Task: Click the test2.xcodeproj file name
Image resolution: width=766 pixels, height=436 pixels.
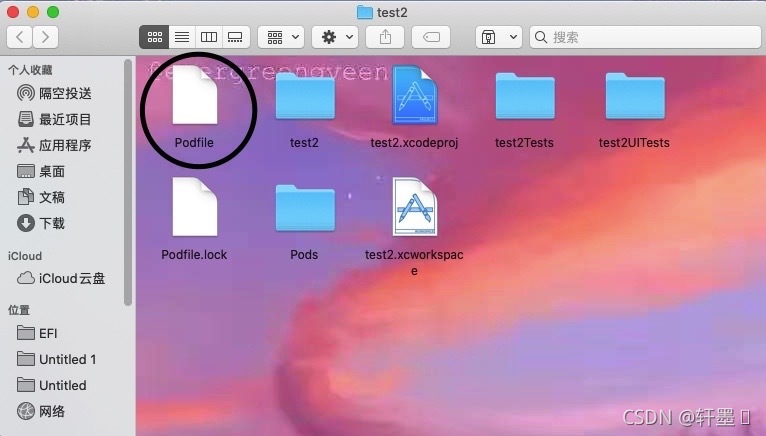Action: [414, 143]
